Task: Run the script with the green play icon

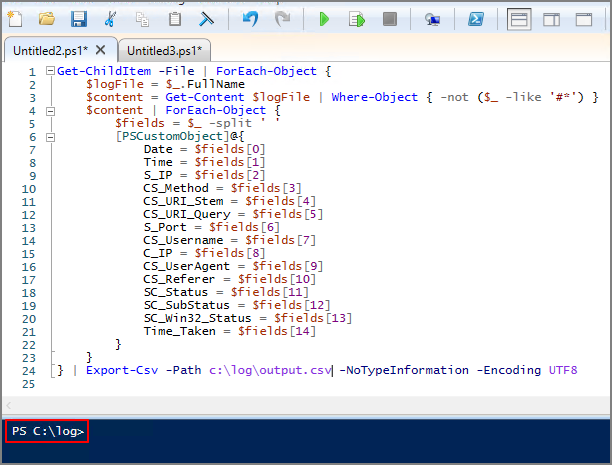Action: click(324, 19)
